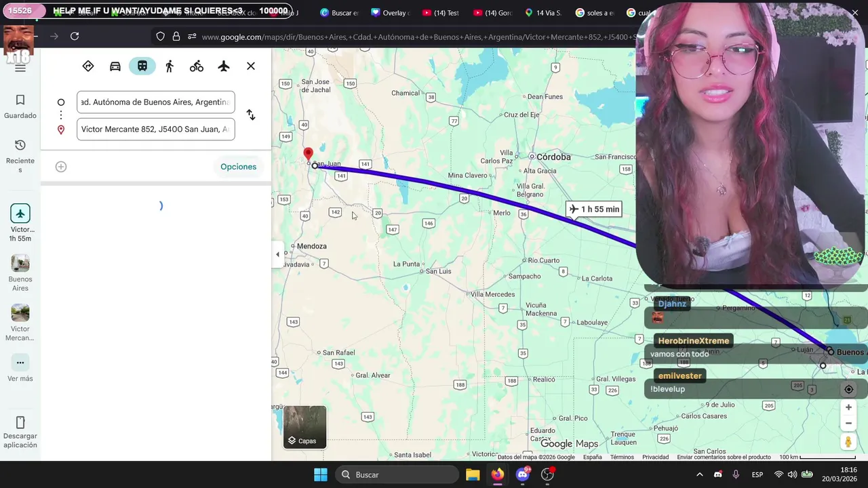
Task: Zoom in on the map
Action: 848,407
